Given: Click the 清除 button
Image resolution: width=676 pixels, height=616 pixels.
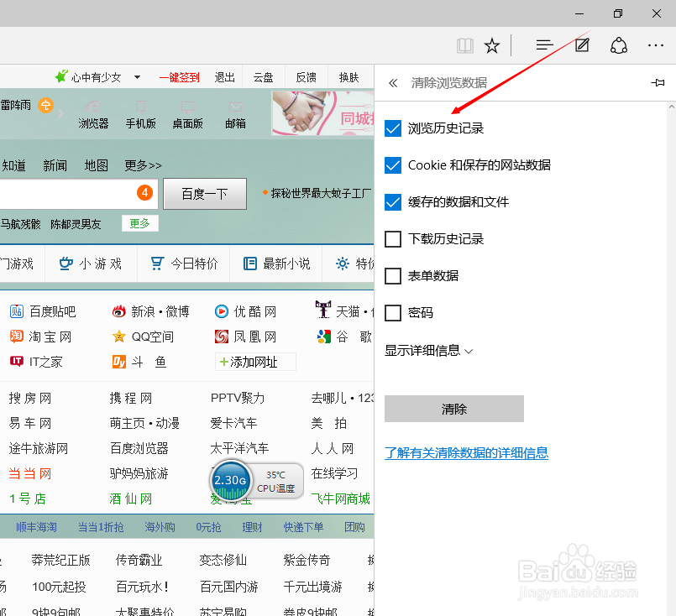Looking at the screenshot, I should click(x=454, y=409).
